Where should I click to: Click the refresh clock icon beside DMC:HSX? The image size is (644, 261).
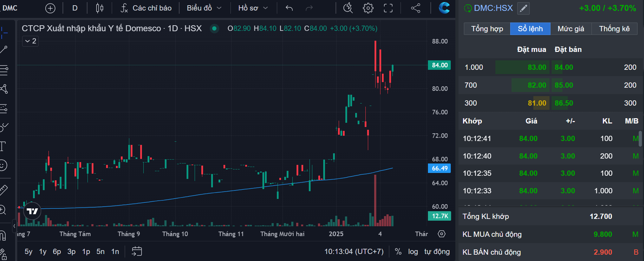(468, 8)
